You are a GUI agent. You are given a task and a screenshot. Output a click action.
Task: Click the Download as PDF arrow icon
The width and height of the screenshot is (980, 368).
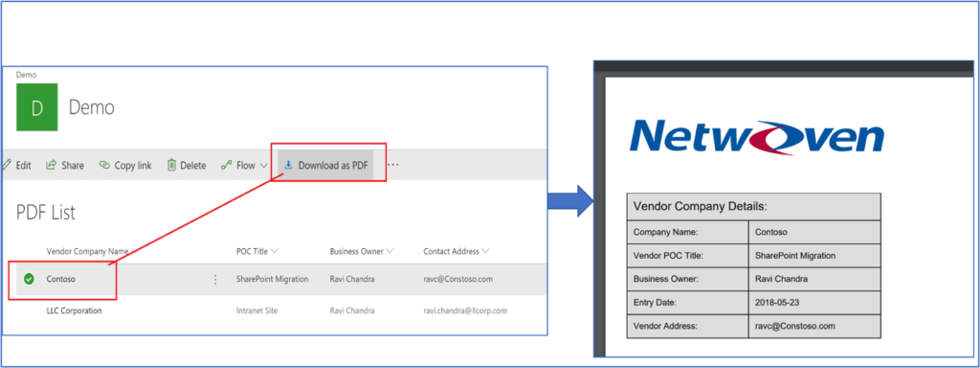(x=288, y=165)
